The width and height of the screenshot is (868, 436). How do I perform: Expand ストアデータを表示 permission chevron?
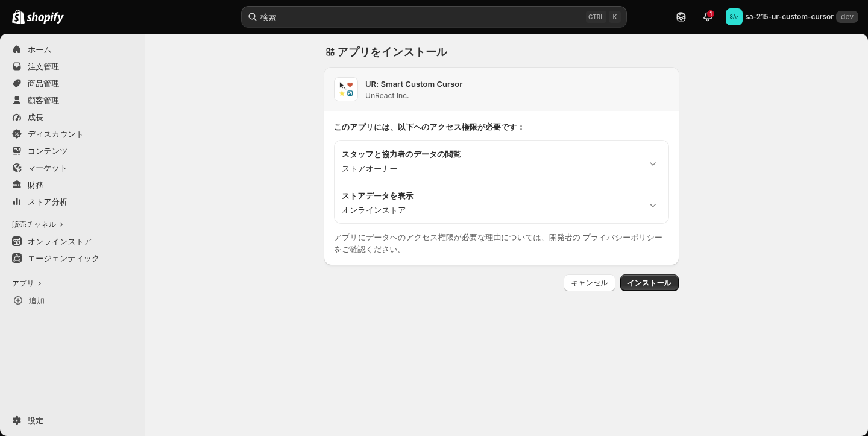click(653, 206)
